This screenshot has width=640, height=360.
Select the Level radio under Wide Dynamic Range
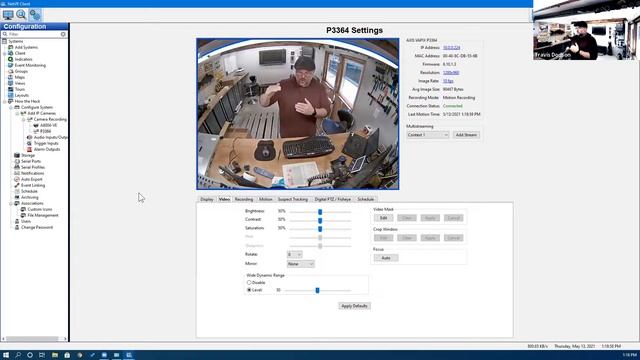click(249, 290)
